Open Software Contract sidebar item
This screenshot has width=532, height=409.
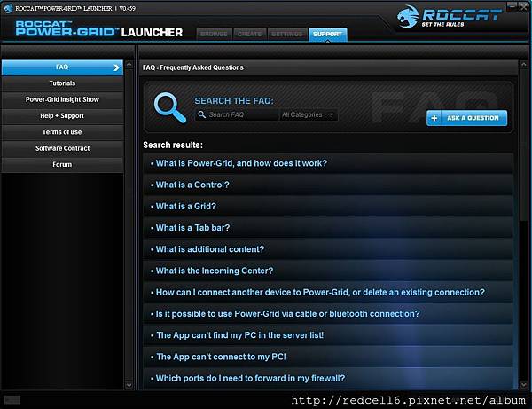[x=62, y=148]
